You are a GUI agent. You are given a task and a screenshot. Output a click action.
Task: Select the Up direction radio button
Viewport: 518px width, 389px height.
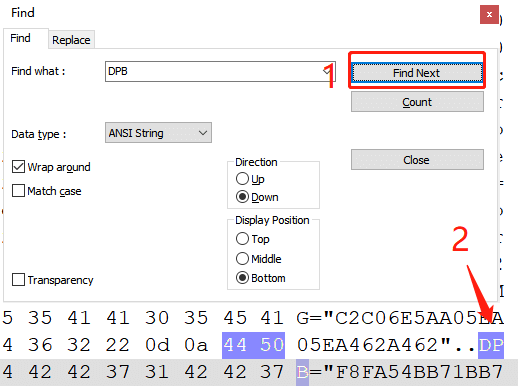pos(242,179)
